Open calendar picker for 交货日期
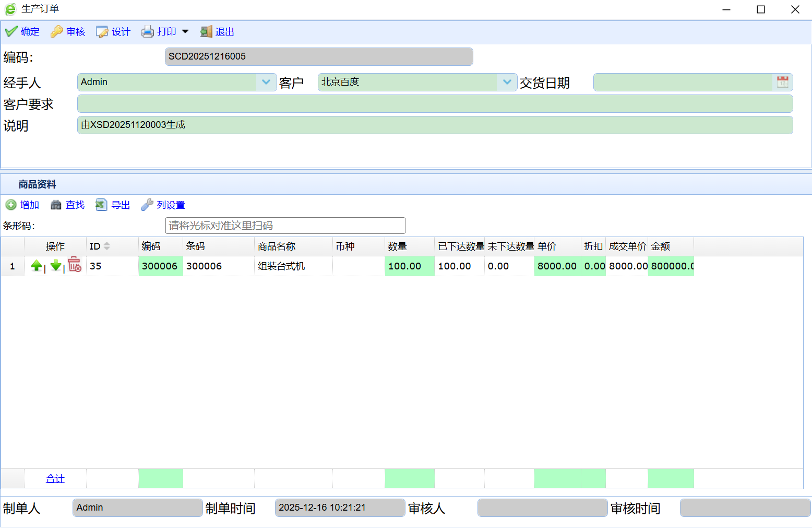 point(782,82)
